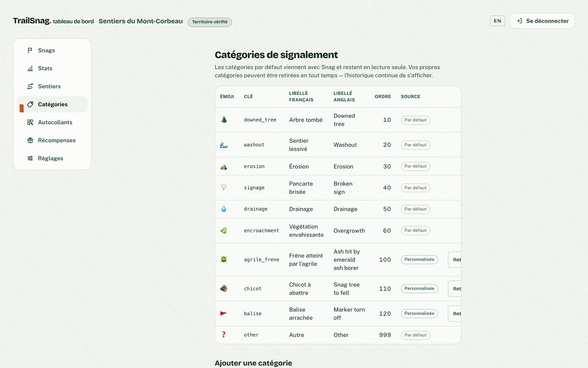Click the LIBELLÉ ANGLAIS column header
The width and height of the screenshot is (588, 368).
tap(344, 97)
